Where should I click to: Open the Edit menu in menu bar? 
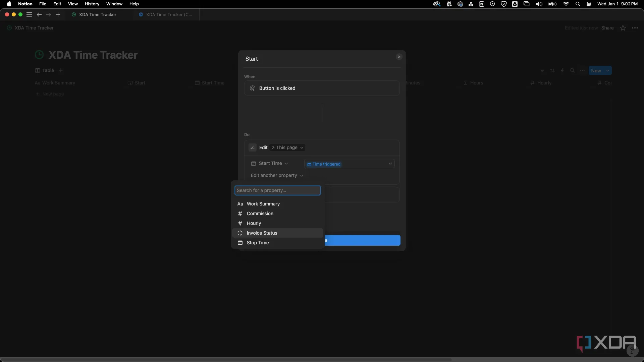coord(57,4)
